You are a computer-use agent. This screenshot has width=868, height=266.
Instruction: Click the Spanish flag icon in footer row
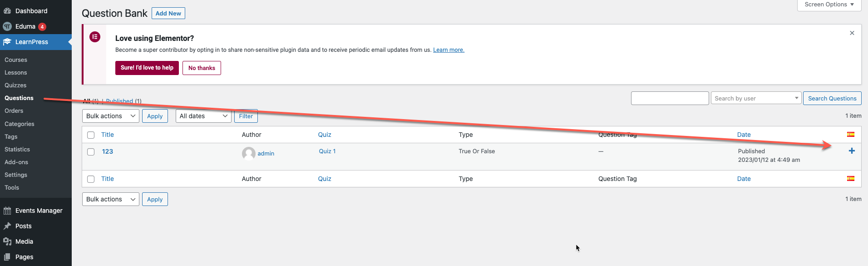[851, 179]
